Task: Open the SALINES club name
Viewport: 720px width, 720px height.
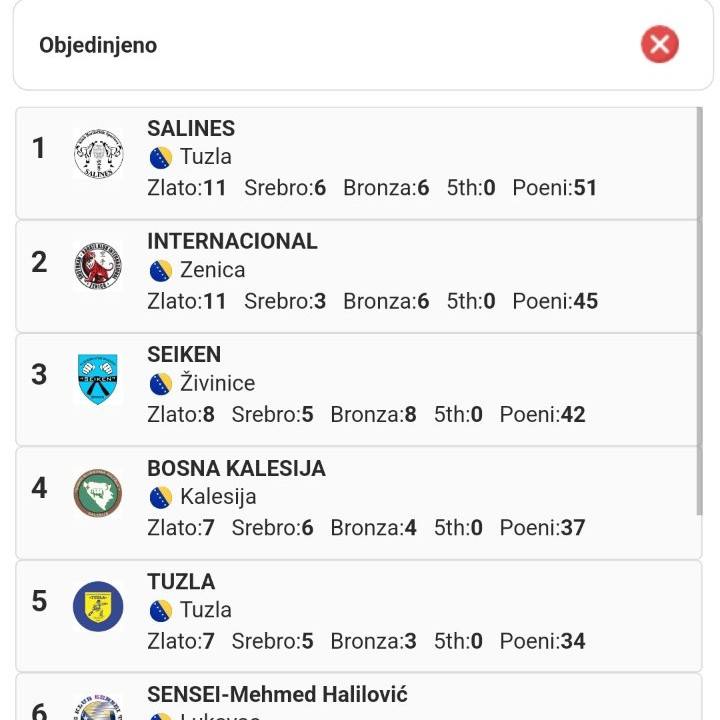Action: [x=191, y=128]
